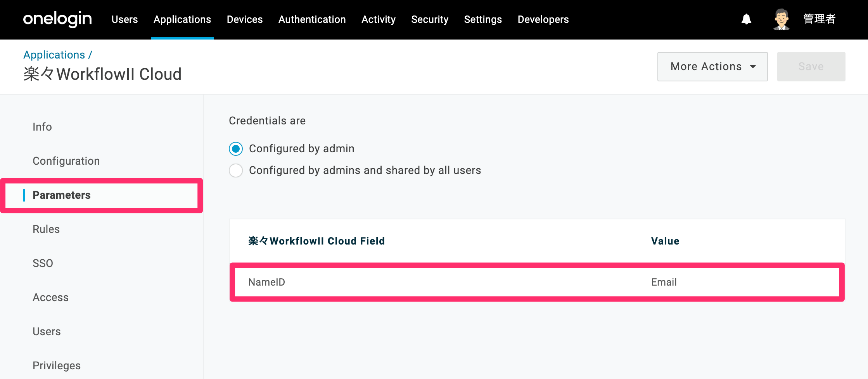
Task: Switch to the Rules sidebar tab
Action: 46,229
